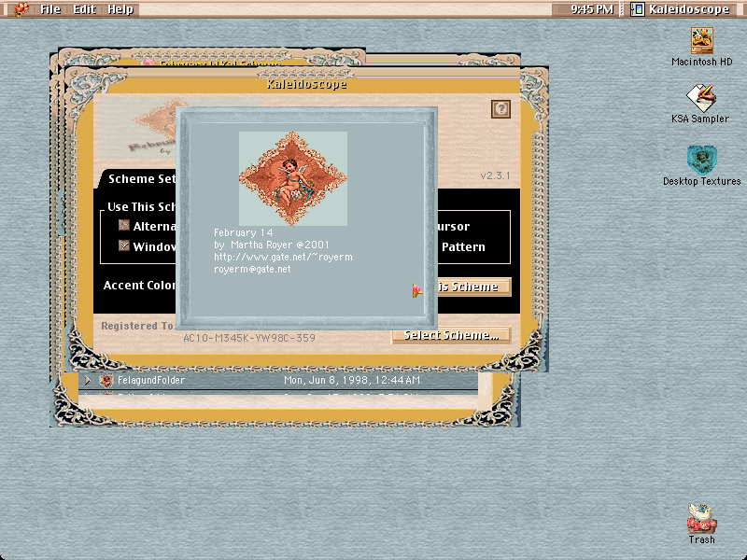
Task: Click the royerm@gate.net email address
Action: tap(252, 269)
